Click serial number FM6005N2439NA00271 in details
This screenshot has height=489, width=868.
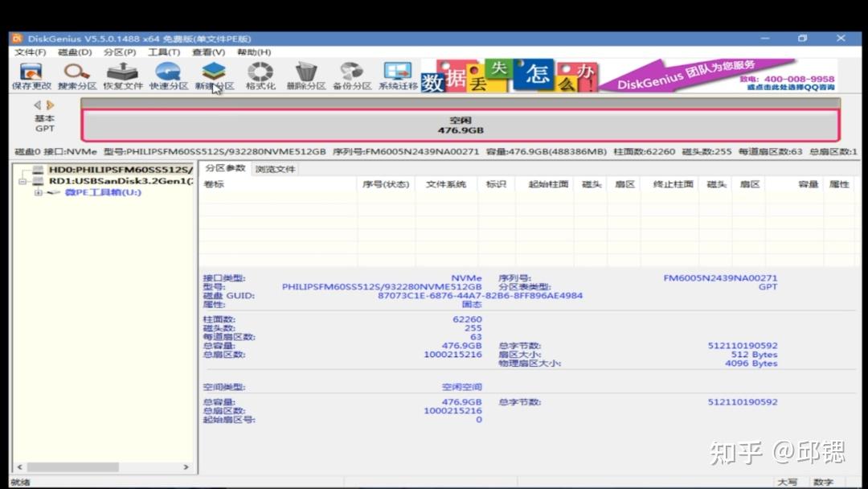[720, 278]
